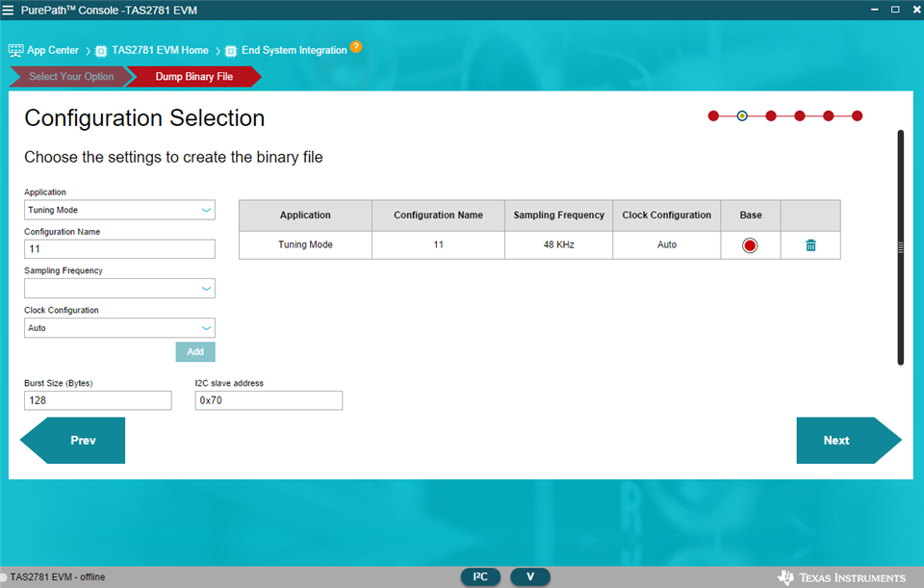
Task: Minimize the PurePath Console window
Action: [x=875, y=10]
